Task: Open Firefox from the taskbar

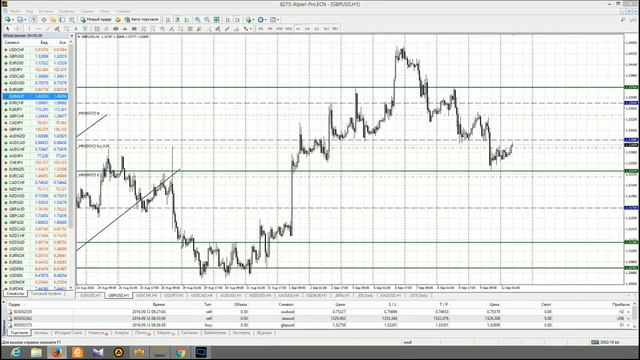Action: 57,352
